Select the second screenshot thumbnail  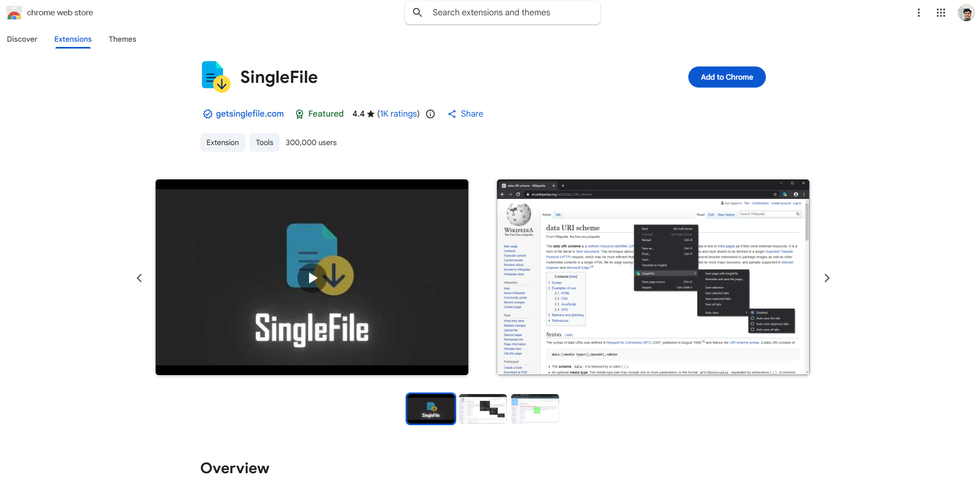click(482, 408)
